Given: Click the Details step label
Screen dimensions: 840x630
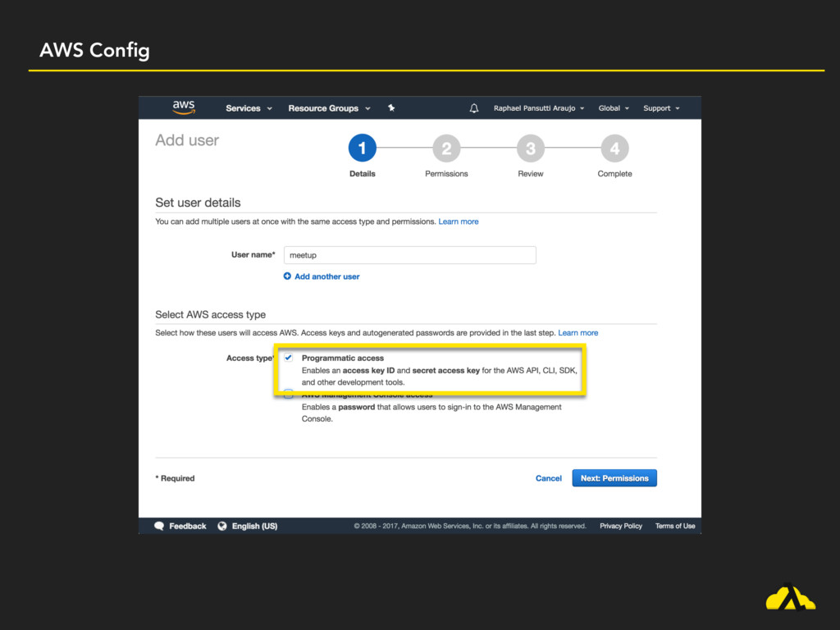Looking at the screenshot, I should (362, 174).
